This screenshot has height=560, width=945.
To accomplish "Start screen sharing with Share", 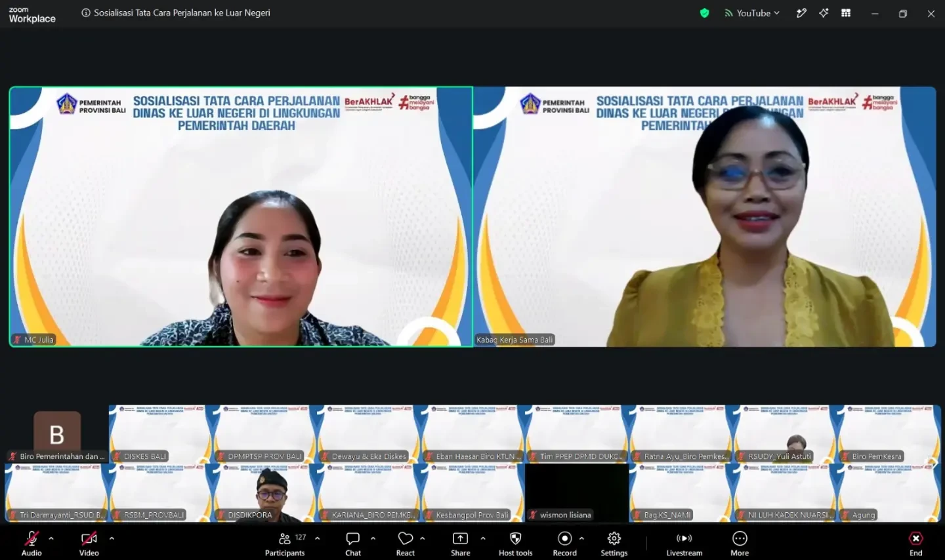I will coord(460,544).
